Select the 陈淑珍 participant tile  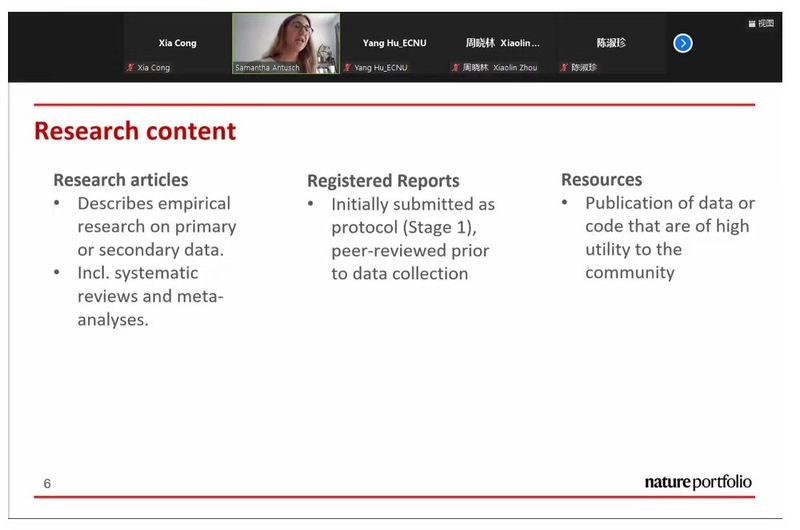(x=610, y=43)
